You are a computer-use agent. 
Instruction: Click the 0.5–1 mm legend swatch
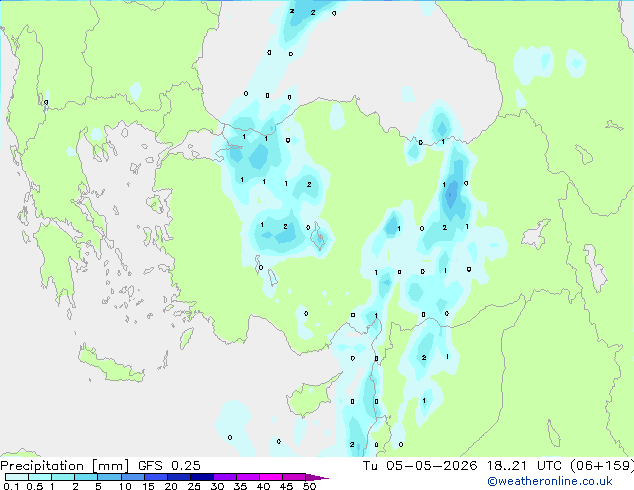pos(40,477)
